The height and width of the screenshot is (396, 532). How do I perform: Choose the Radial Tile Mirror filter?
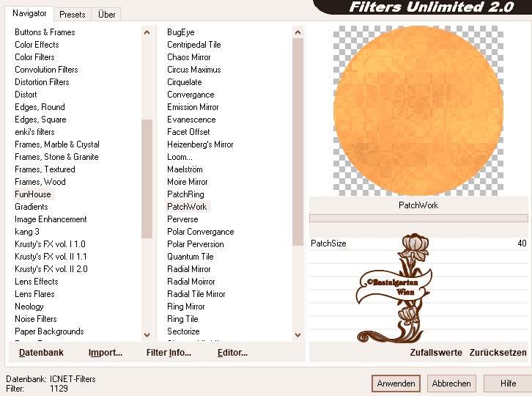point(196,294)
